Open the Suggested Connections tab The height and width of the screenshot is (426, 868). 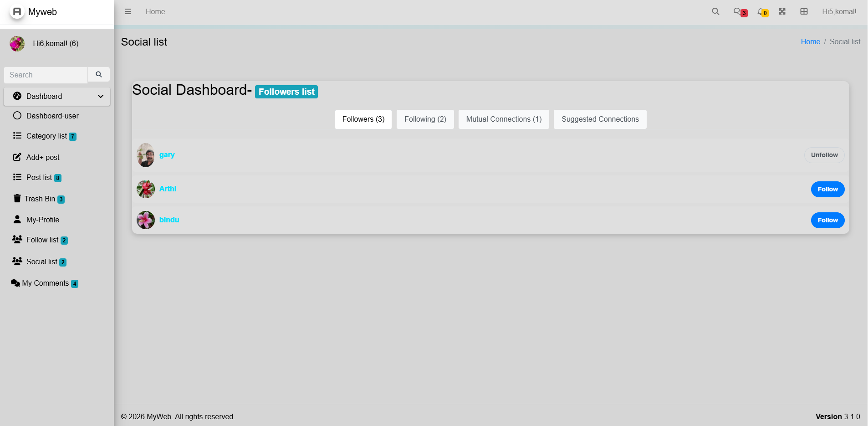pyautogui.click(x=600, y=119)
